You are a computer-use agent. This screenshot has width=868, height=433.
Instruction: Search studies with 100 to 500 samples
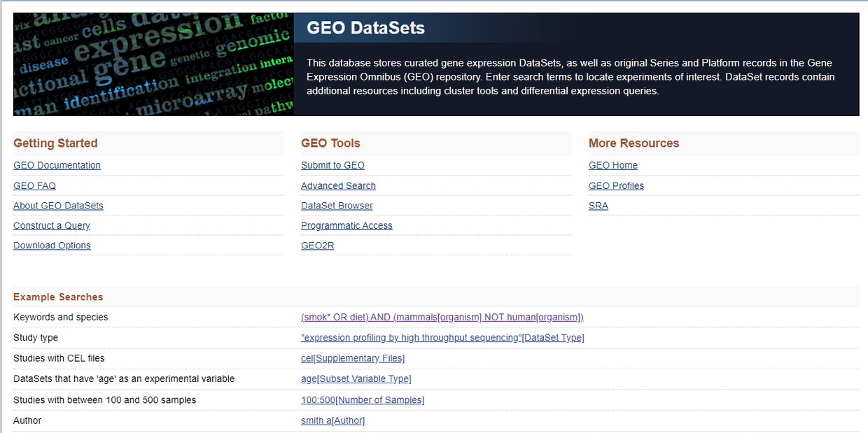click(363, 399)
